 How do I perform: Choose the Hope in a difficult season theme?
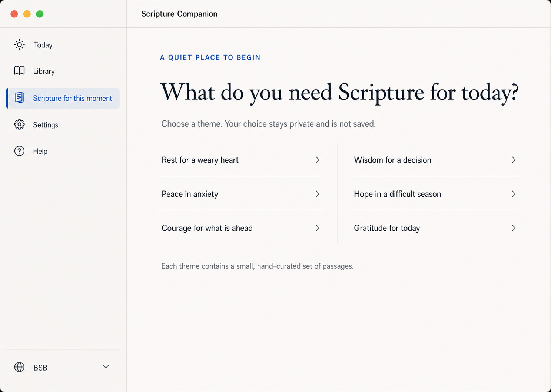pyautogui.click(x=435, y=194)
